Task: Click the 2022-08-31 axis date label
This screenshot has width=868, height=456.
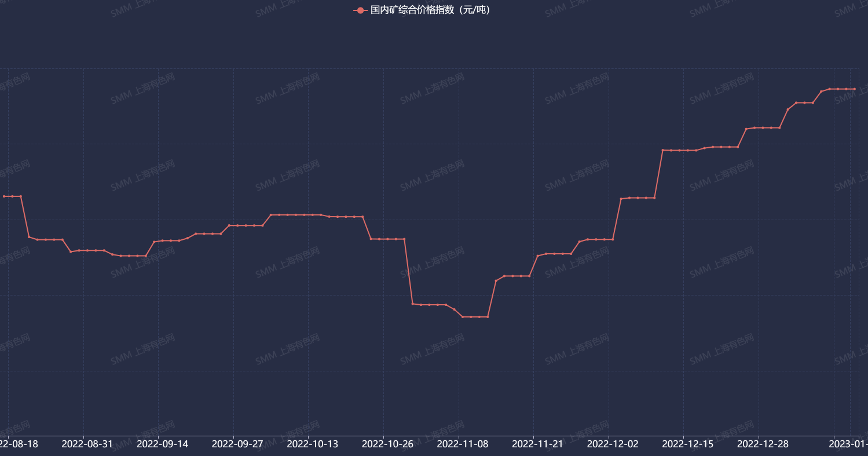Action: coord(87,444)
